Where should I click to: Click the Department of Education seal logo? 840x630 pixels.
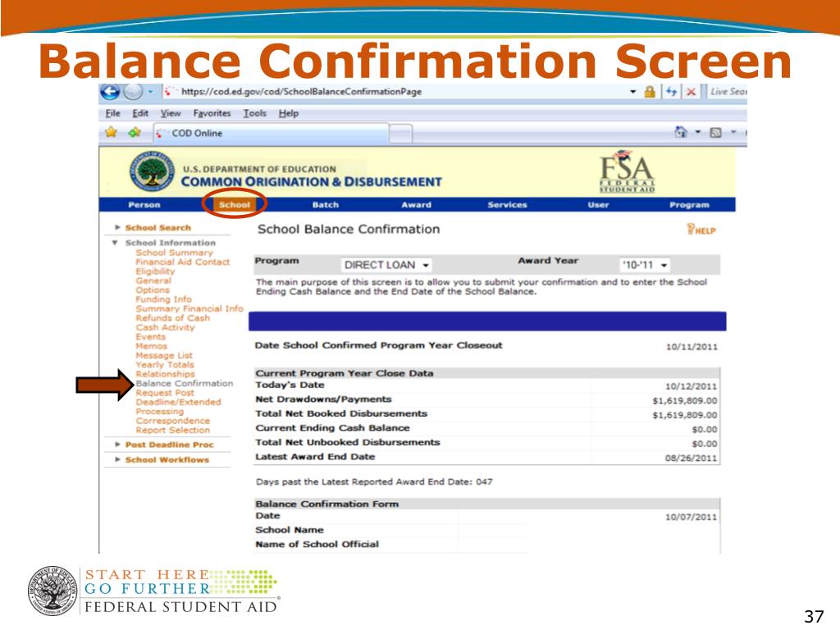[x=152, y=172]
